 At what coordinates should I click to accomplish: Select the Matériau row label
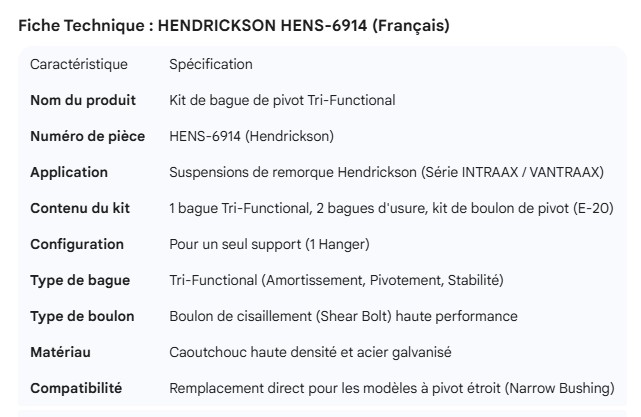[63, 352]
